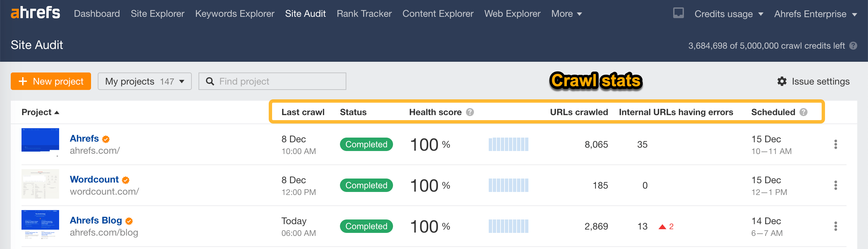Click verified badge next to Ahrefs Blog
868x249 pixels.
[129, 221]
